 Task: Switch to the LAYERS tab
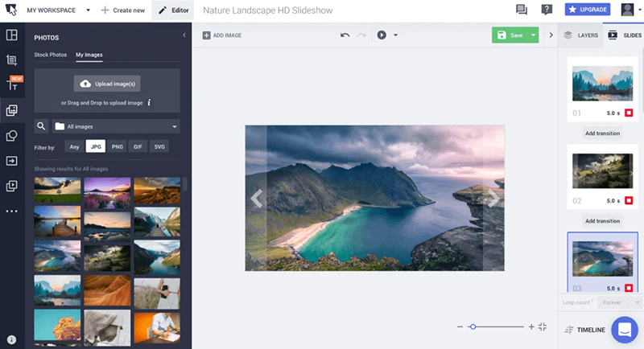580,35
